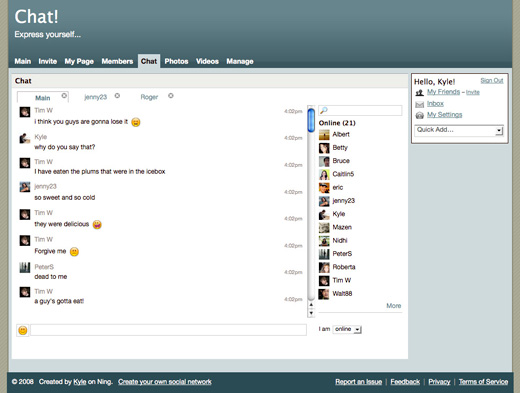
Task: Click the Feedback footer link
Action: tap(405, 382)
